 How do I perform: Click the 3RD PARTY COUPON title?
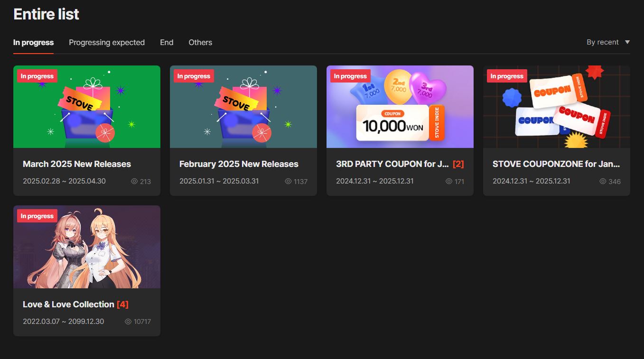[x=392, y=164]
